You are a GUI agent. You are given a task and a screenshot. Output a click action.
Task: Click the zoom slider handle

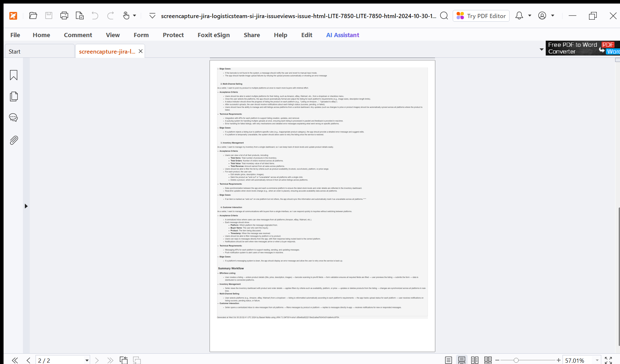click(x=516, y=360)
